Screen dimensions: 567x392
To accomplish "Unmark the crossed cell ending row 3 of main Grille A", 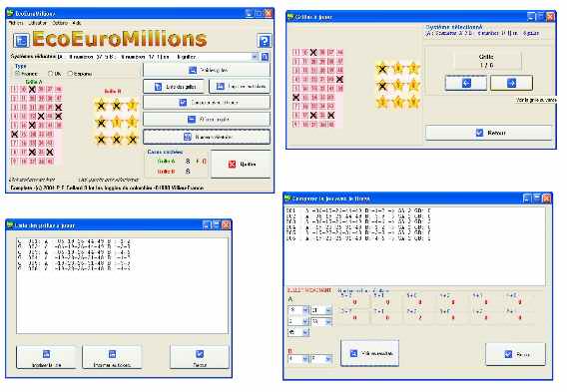I will (59, 107).
